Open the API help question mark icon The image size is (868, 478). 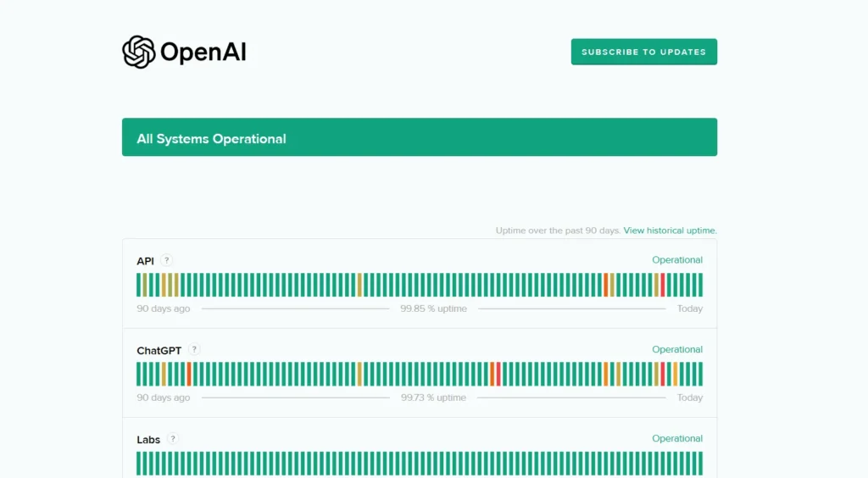click(x=167, y=260)
